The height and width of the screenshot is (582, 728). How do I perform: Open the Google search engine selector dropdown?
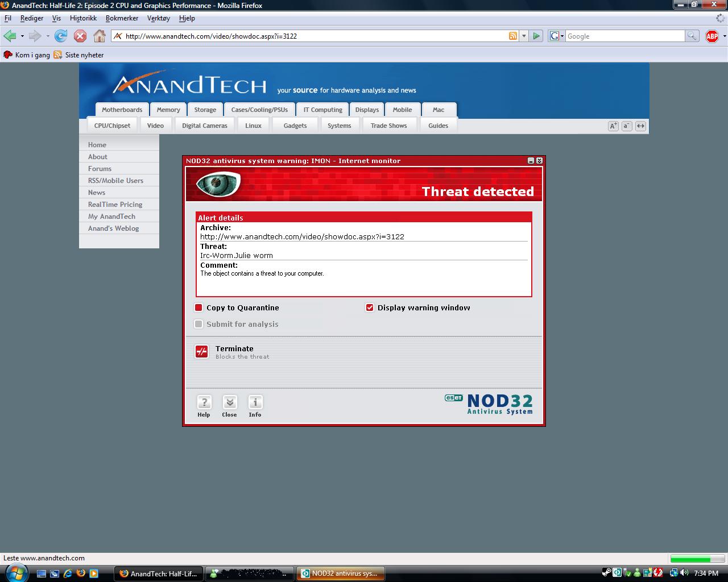557,36
